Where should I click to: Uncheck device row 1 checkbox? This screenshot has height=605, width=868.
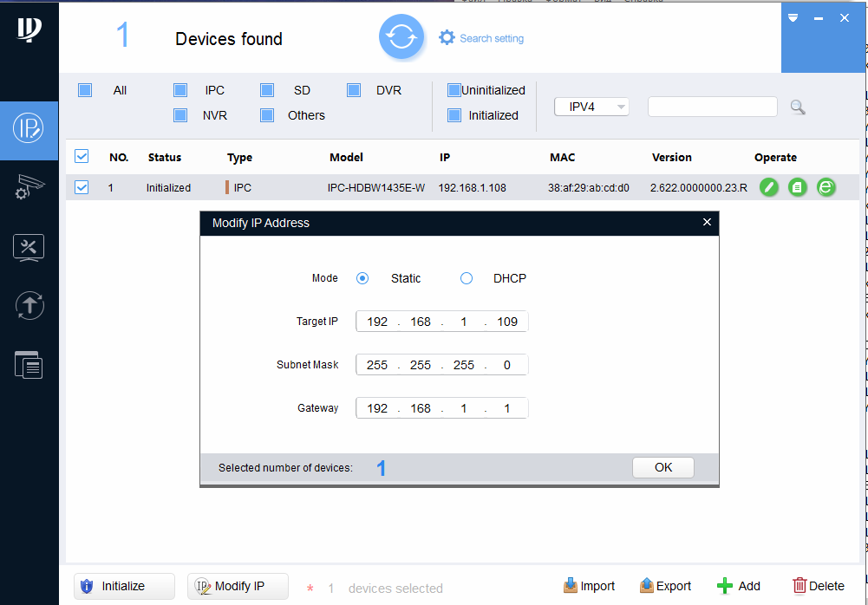[82, 187]
